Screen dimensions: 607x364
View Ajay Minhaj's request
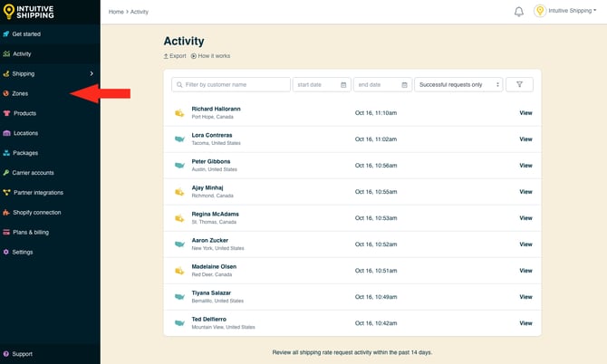pos(525,192)
